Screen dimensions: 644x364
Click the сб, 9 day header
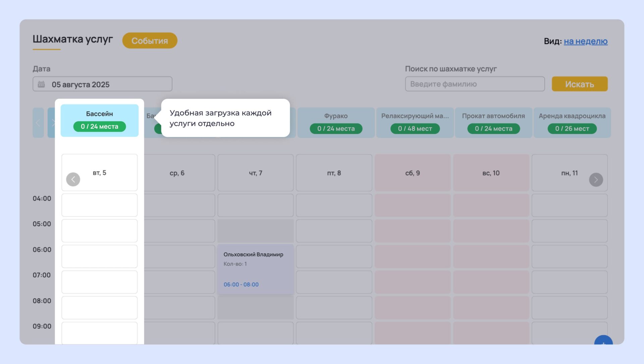coord(412,173)
